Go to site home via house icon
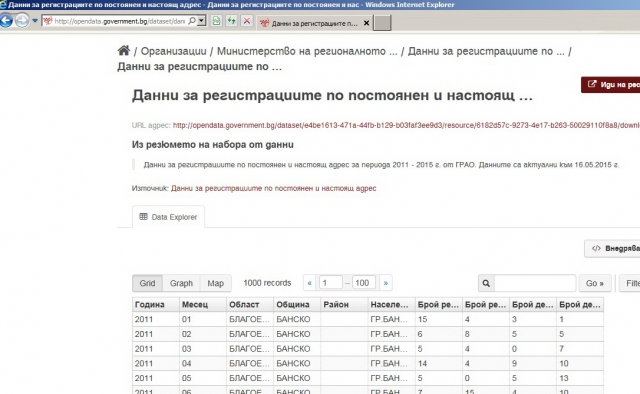The height and width of the screenshot is (394, 640). pos(124,51)
